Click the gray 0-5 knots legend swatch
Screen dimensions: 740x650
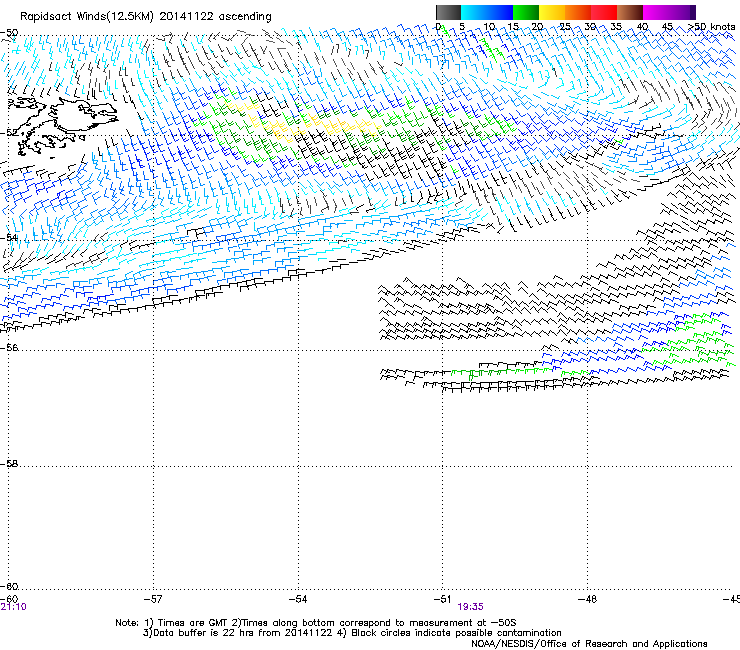point(448,12)
